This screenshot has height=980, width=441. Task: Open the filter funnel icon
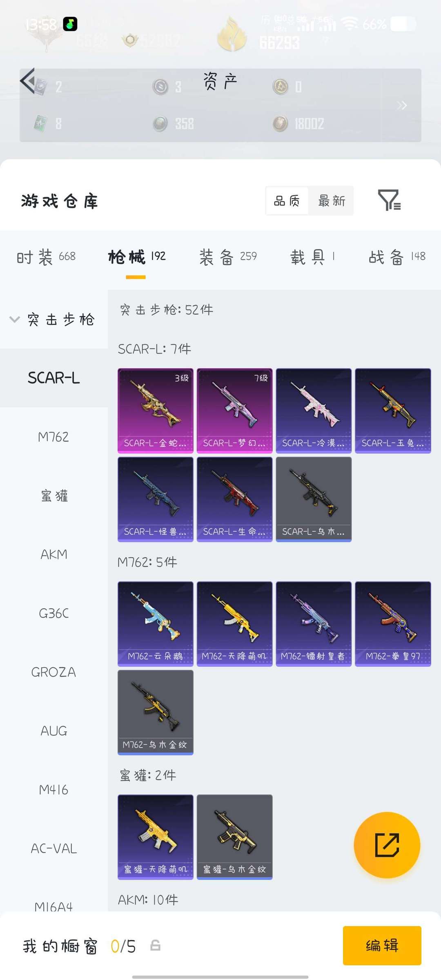tap(389, 200)
